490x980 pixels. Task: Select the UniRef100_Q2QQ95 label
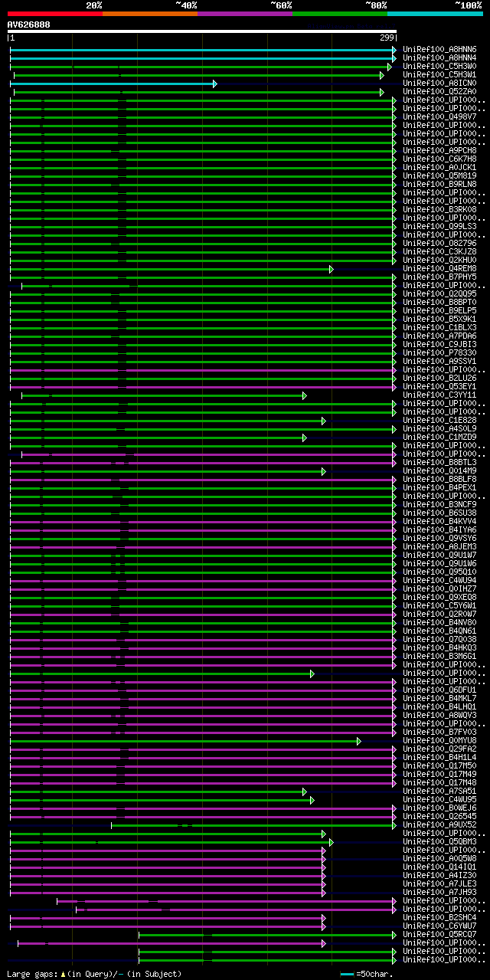coord(439,294)
